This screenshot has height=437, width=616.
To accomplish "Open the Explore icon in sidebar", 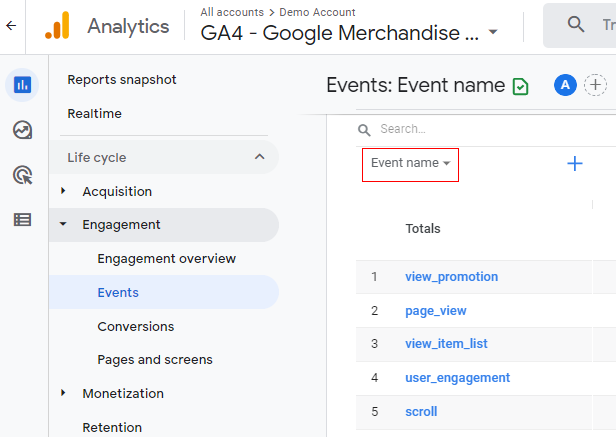I will point(22,130).
